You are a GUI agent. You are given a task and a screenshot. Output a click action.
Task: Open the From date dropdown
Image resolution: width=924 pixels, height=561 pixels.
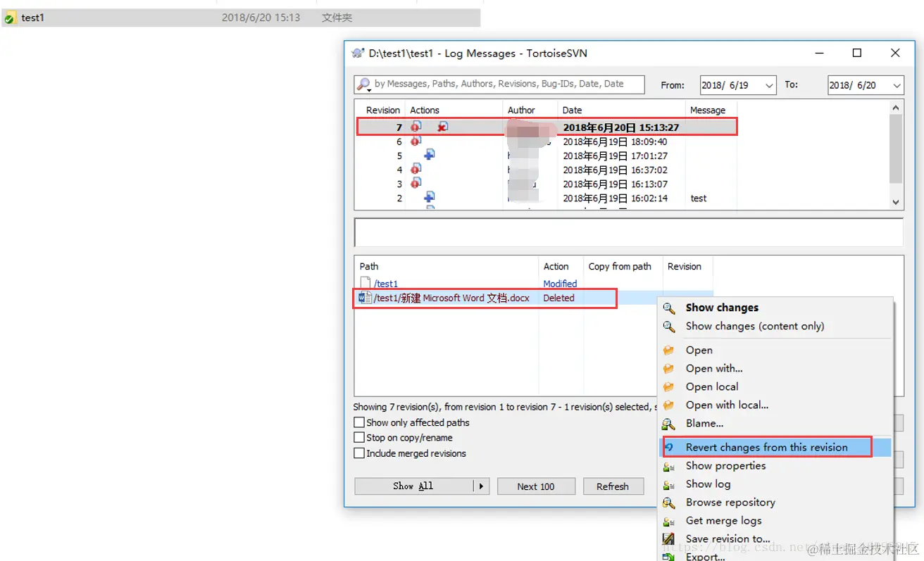click(x=768, y=85)
